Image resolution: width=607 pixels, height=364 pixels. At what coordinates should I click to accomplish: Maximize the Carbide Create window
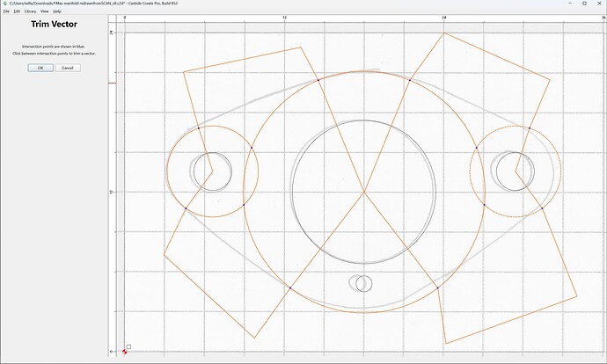tap(584, 4)
